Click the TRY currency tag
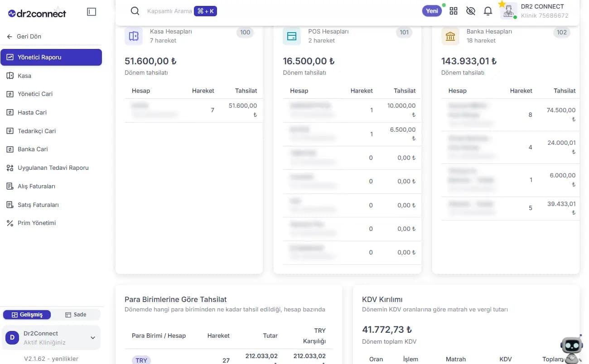Viewport: 589px width, 364px height. 141,360
